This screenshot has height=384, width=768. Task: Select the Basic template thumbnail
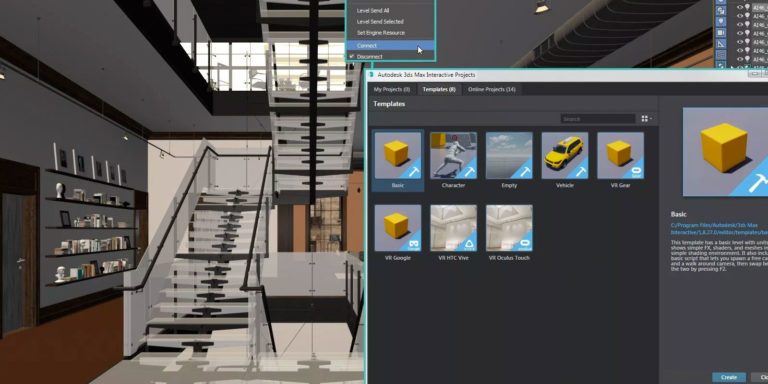[x=397, y=155]
